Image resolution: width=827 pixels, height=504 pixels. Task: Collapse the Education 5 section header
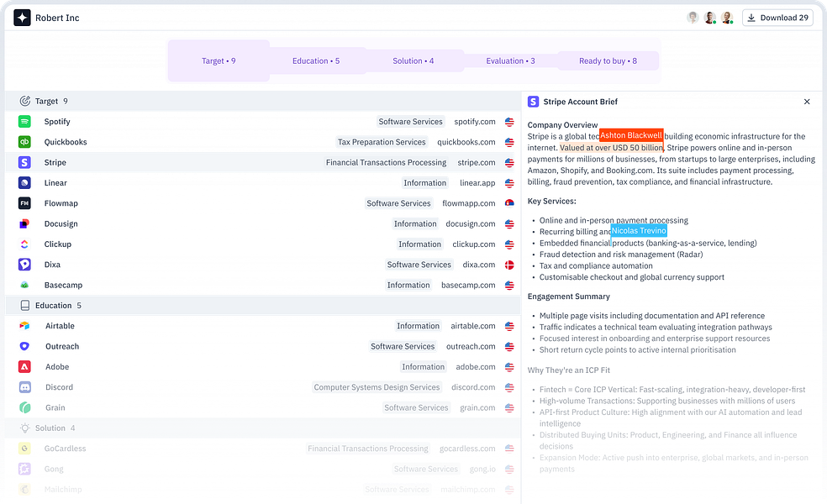coord(263,306)
